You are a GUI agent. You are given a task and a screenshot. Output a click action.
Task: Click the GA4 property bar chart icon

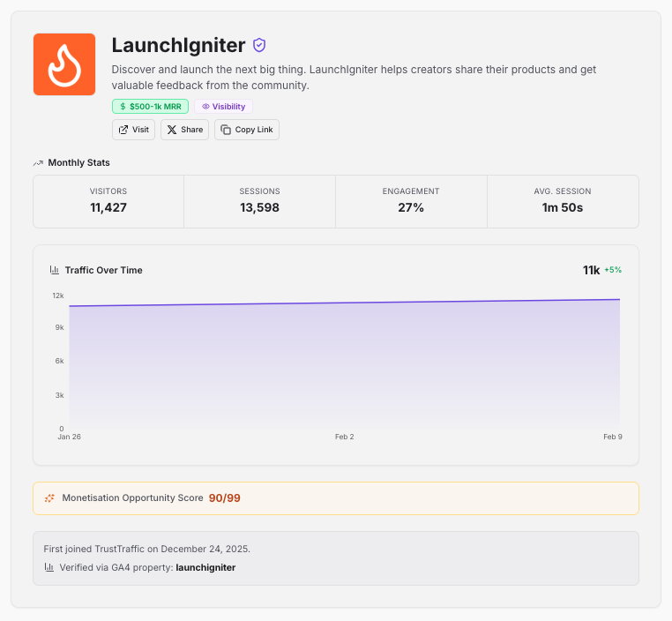point(49,567)
